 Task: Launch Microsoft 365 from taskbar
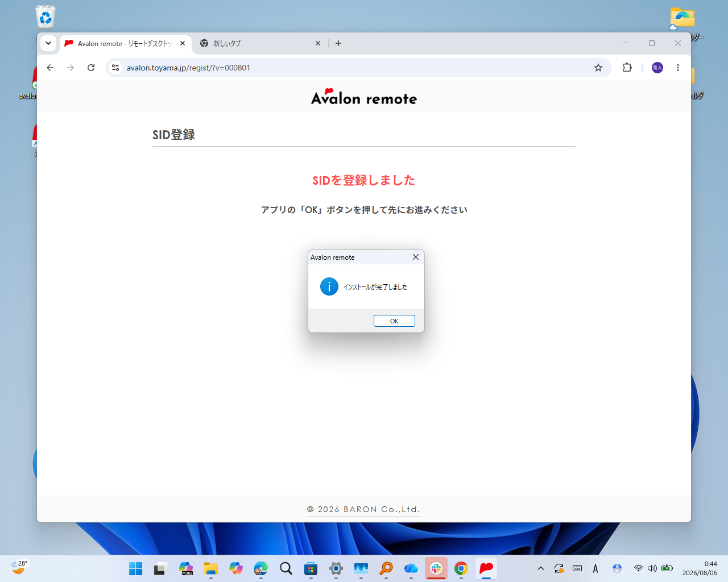pyautogui.click(x=186, y=568)
